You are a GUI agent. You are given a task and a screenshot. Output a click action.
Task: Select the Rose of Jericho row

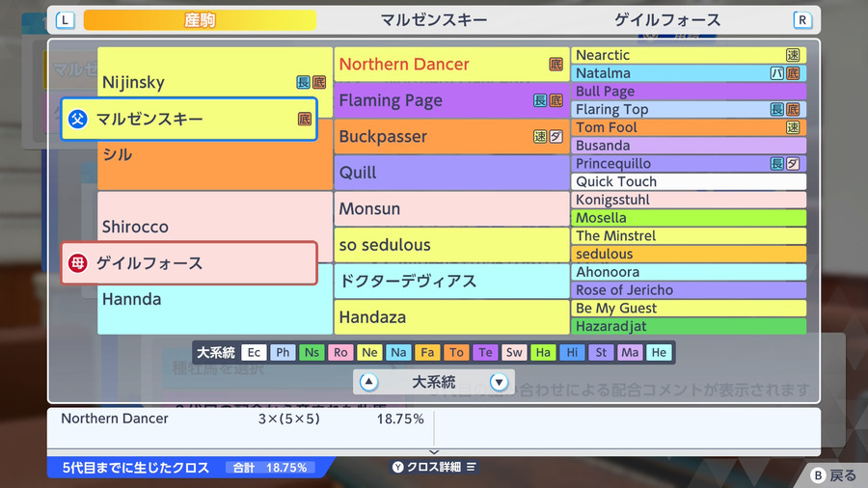(689, 290)
